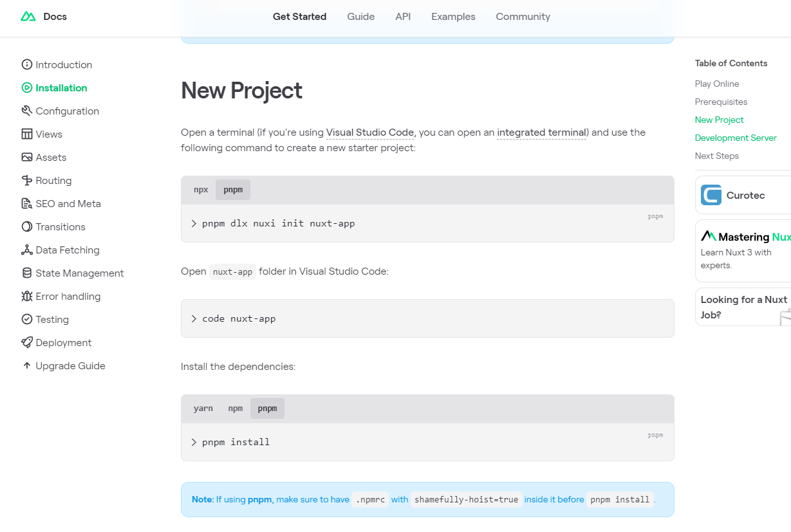The width and height of the screenshot is (791, 532).
Task: Open the Transitions sidebar link
Action: pos(60,226)
